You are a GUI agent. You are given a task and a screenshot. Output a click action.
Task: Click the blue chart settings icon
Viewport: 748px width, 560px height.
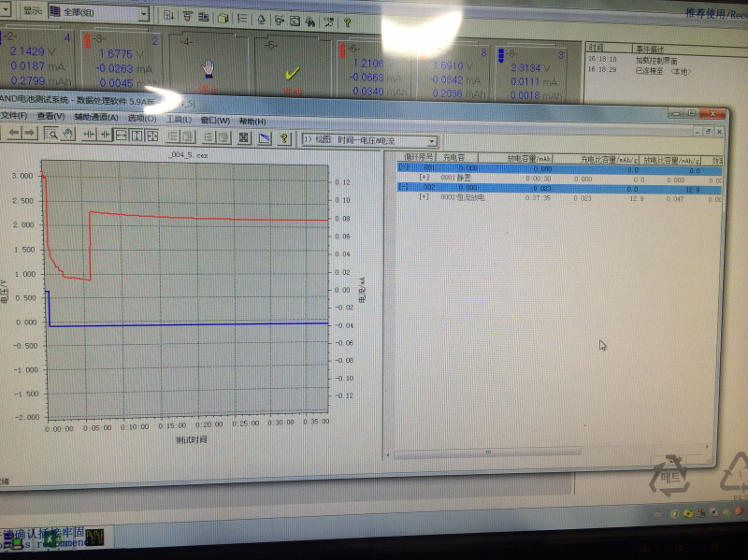[x=265, y=138]
